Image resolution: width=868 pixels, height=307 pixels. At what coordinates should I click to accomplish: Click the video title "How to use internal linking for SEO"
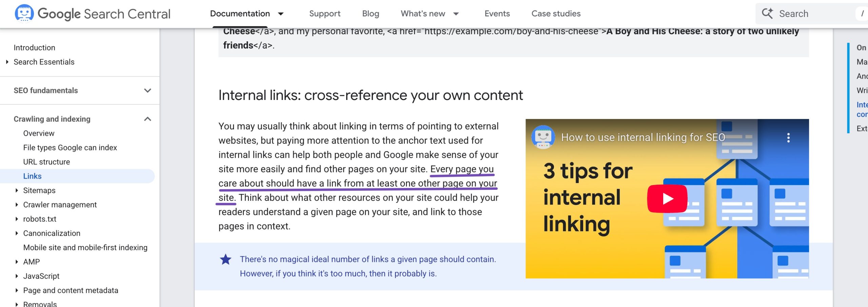click(x=643, y=137)
